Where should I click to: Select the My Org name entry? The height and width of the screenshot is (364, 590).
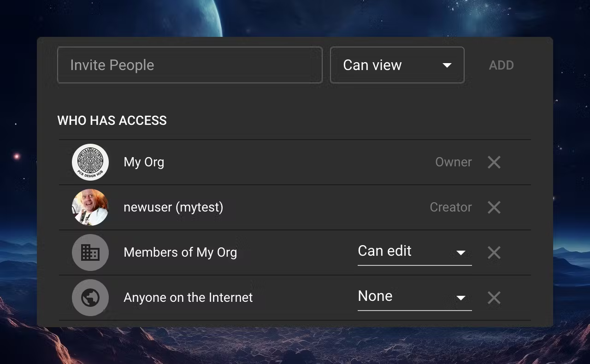tap(144, 162)
